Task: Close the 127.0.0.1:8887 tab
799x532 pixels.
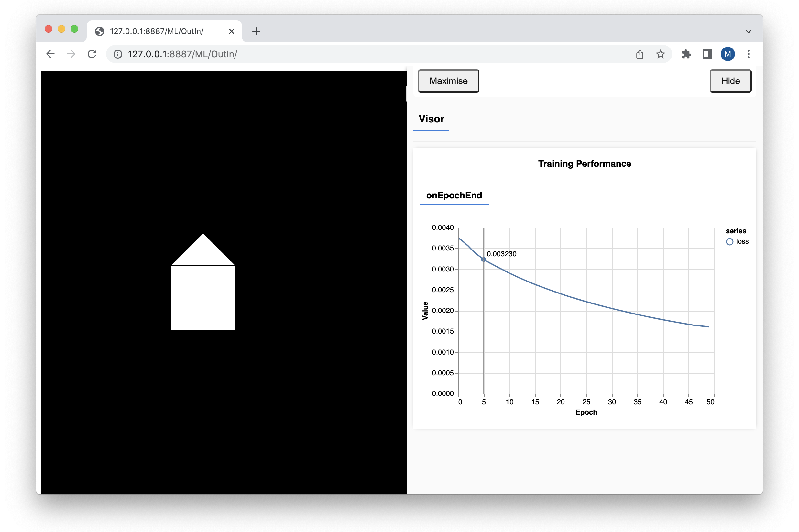Action: coord(232,32)
